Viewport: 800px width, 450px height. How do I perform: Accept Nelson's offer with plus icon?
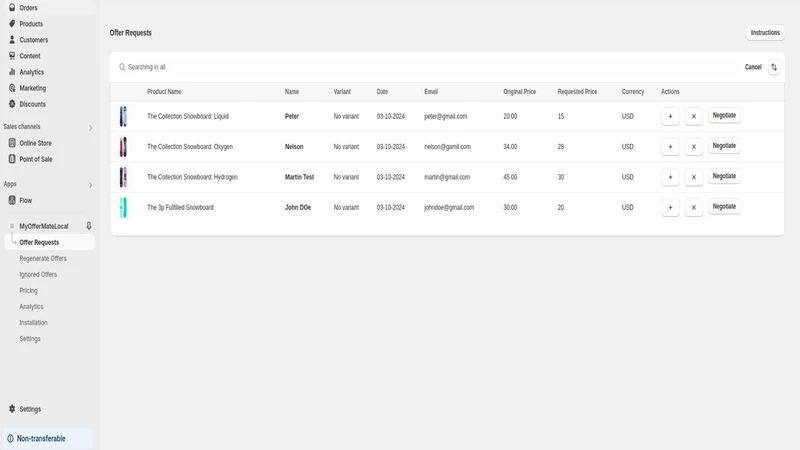[x=670, y=146]
